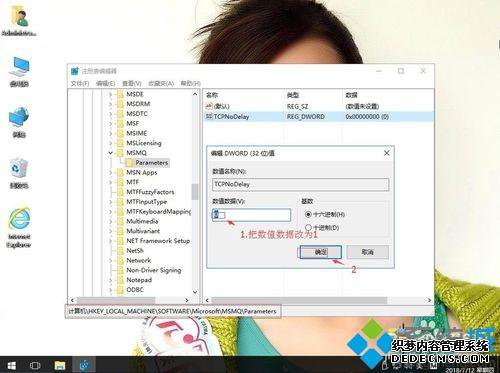Image resolution: width=500 pixels, height=373 pixels.
Task: Open the File menu in Registry Editor
Action: point(80,83)
